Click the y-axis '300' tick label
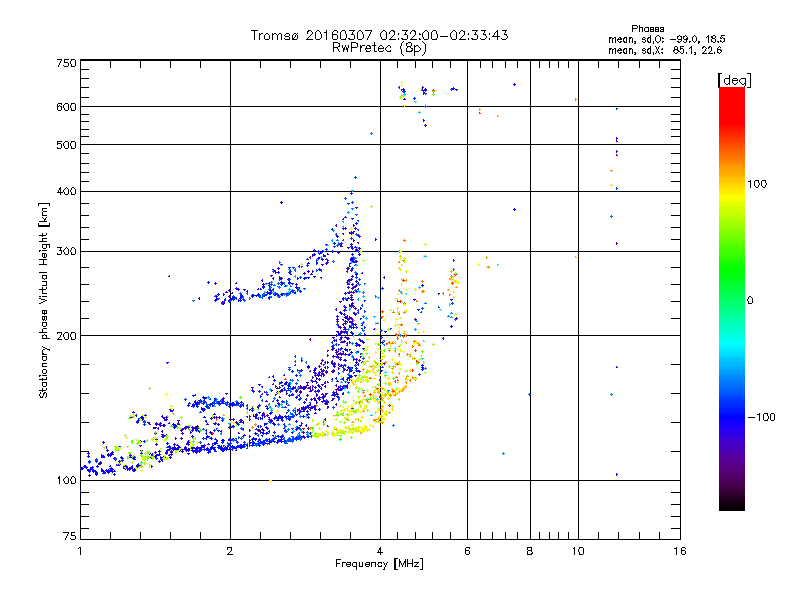This screenshot has height=600, width=800. 67,252
